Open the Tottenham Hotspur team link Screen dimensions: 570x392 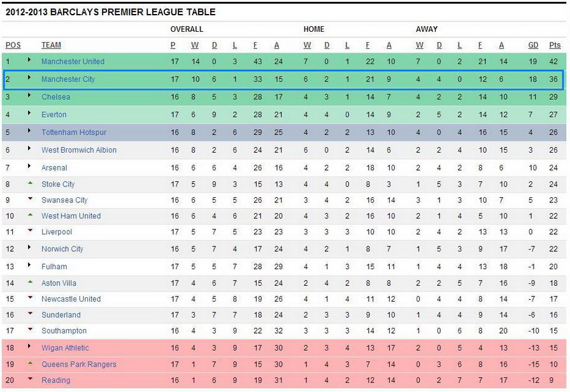74,132
